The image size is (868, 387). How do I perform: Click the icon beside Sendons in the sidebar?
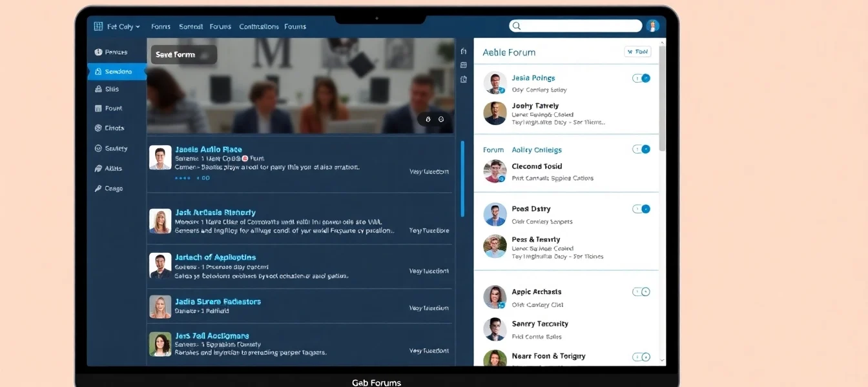pyautogui.click(x=98, y=72)
